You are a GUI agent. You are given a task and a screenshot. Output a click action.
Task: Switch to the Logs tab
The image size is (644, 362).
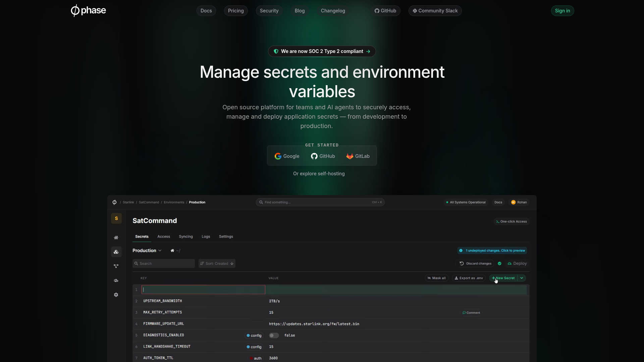click(x=206, y=237)
